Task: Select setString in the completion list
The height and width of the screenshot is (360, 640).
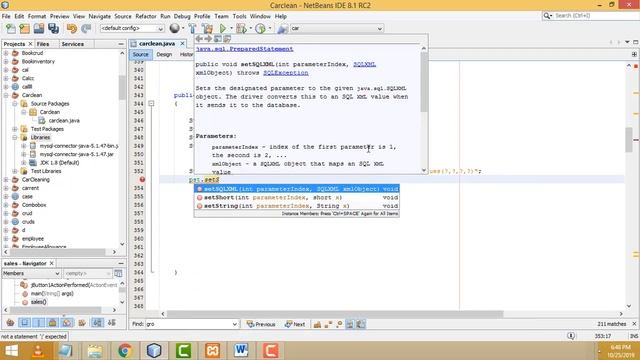Action: click(x=297, y=206)
